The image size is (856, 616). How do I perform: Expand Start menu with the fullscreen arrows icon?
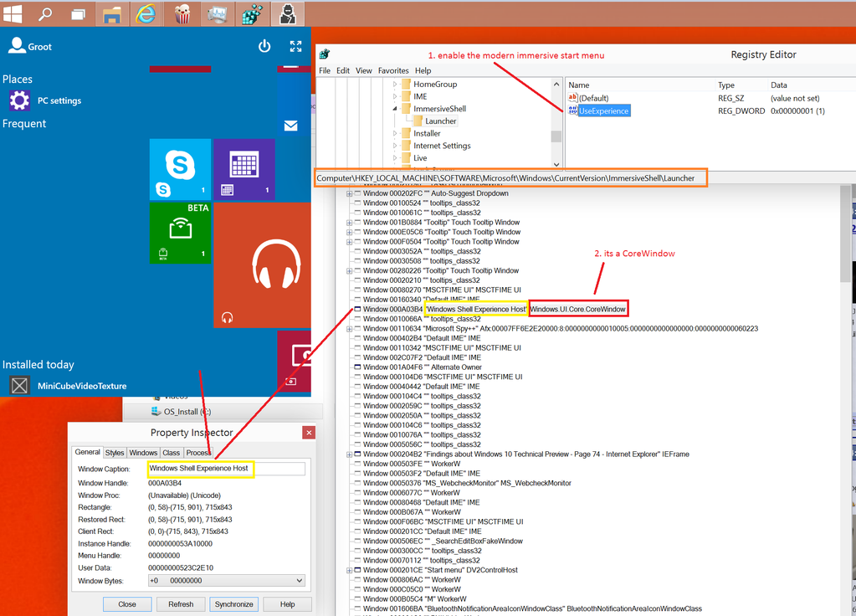[295, 46]
